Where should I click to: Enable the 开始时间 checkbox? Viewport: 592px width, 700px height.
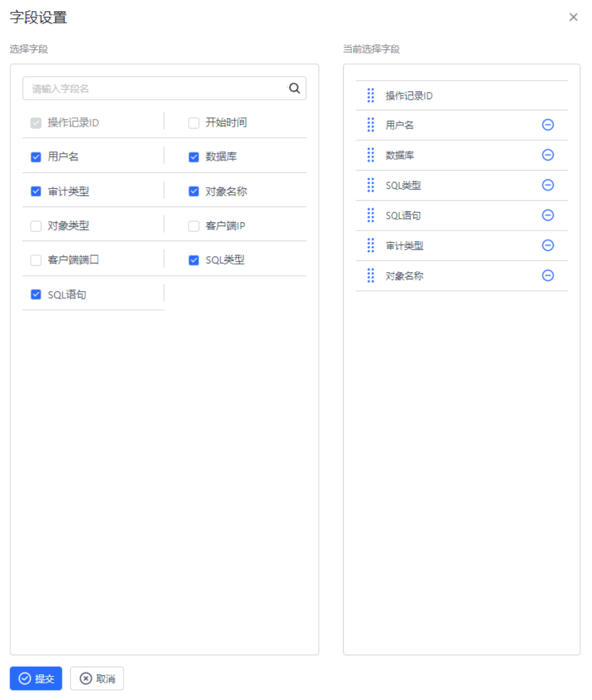pyautogui.click(x=193, y=122)
